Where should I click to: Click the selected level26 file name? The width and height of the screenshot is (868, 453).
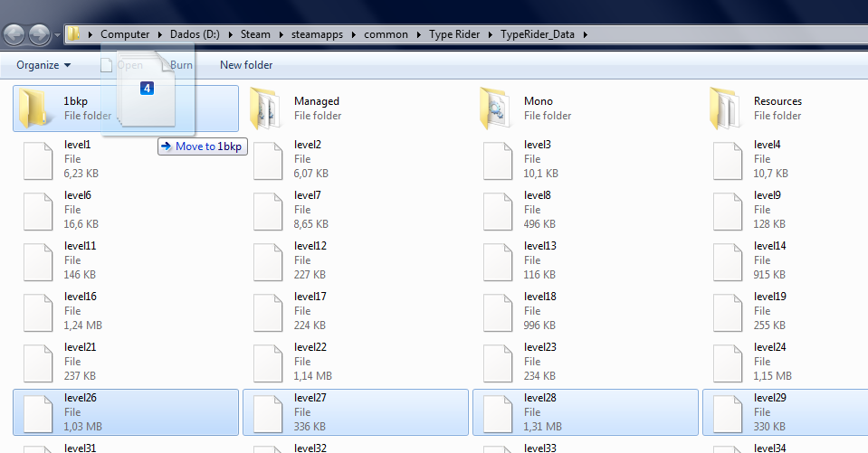coord(81,398)
